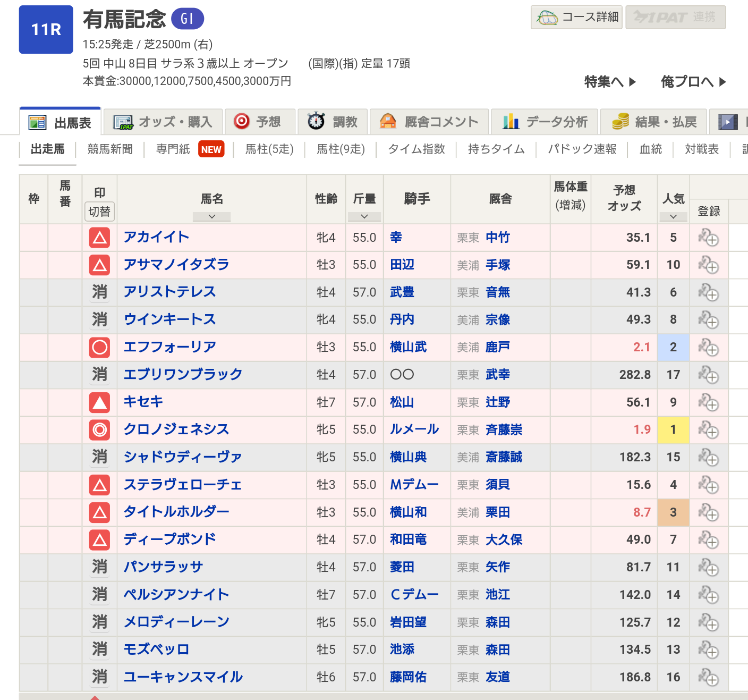Open horse page for ステラヴェローチェ
Image resolution: width=748 pixels, height=700 pixels.
click(x=182, y=485)
